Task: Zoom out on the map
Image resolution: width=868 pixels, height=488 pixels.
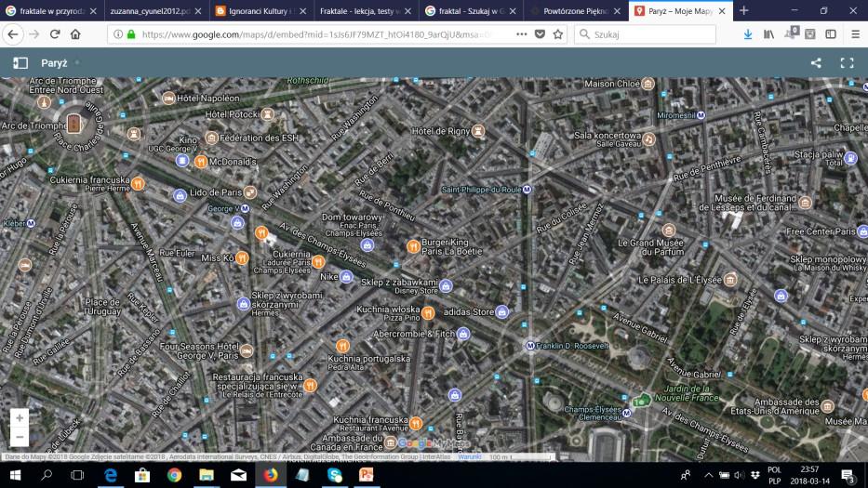Action: (x=20, y=437)
